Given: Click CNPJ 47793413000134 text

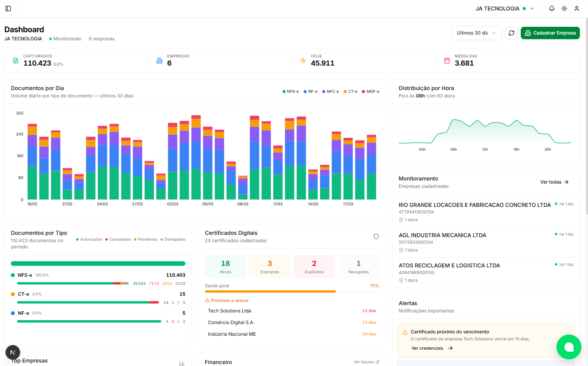Looking at the screenshot, I should coord(416,212).
